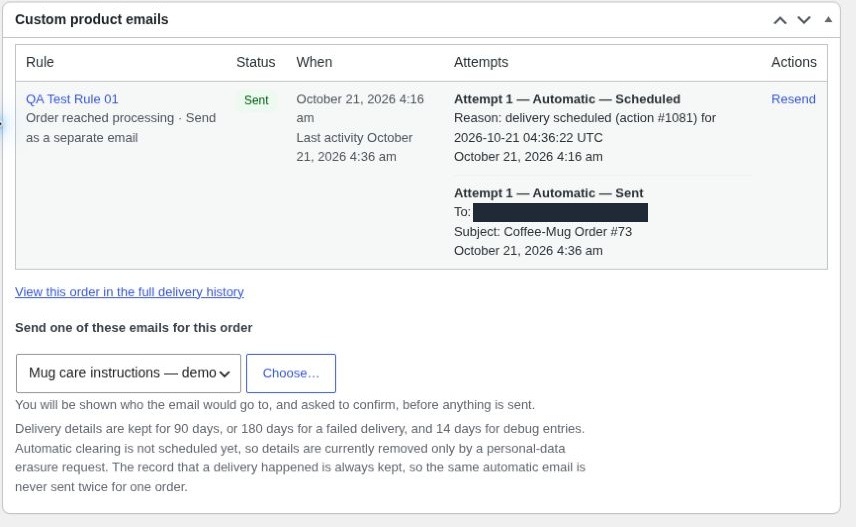Resend the QA Test Rule 01 email
The image size is (856, 527).
793,99
